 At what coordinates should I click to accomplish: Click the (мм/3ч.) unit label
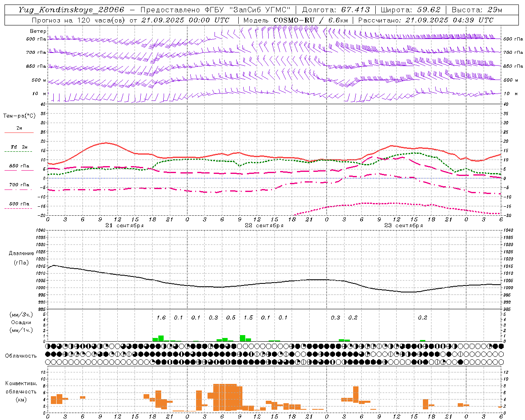click(21, 315)
